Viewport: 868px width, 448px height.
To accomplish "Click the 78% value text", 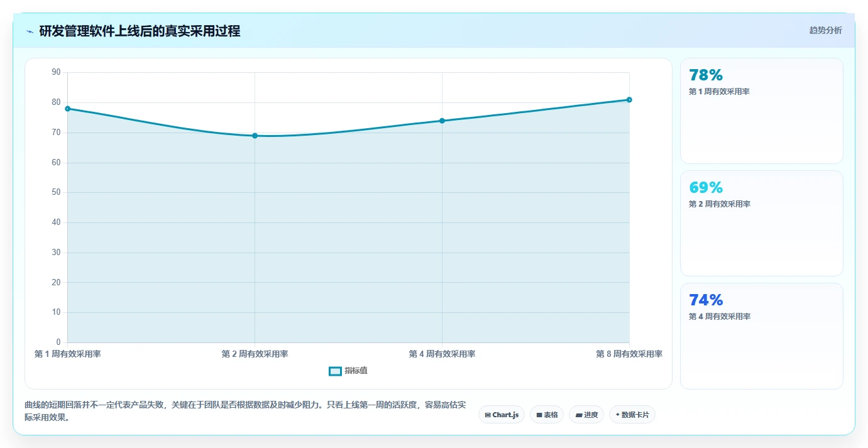I will (706, 75).
